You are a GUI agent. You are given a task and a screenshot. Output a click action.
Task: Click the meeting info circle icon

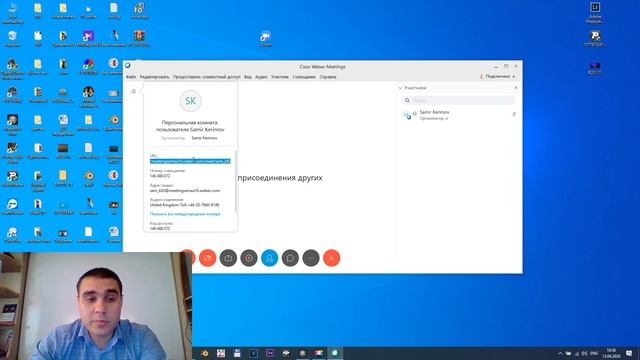click(x=133, y=91)
